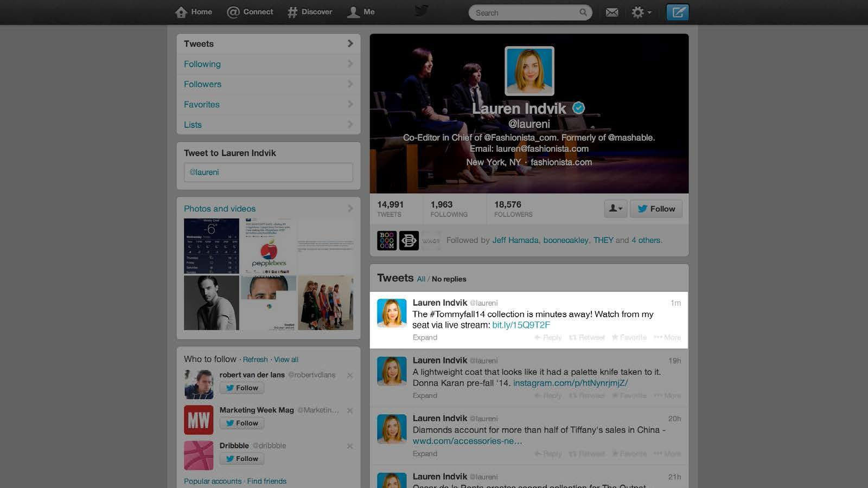The height and width of the screenshot is (488, 868).
Task: Open bit.ly/15Q9T2F link in tweet
Action: (521, 325)
